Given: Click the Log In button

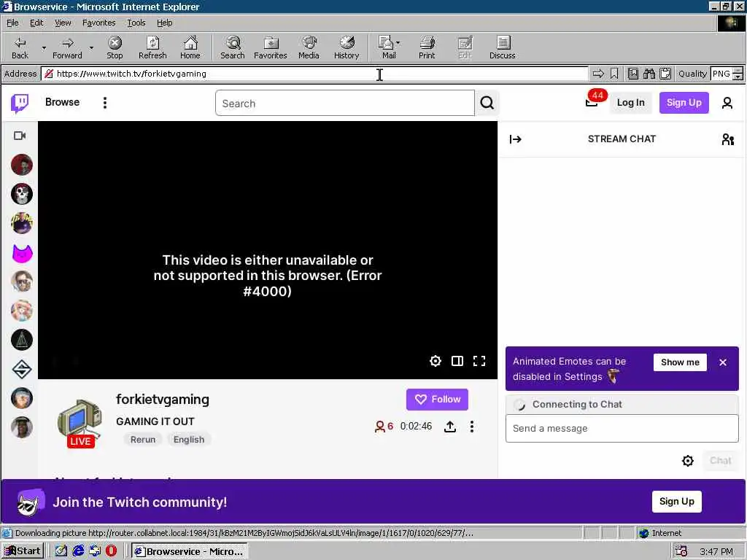Looking at the screenshot, I should coord(631,102).
